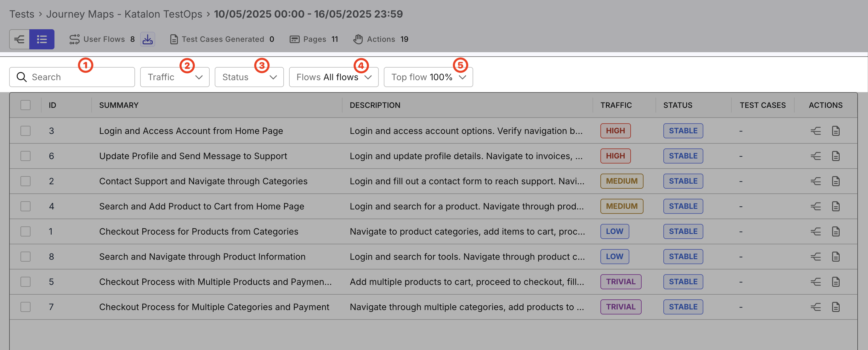Open flow graph icon for Checkout Process ID 1
868x350 pixels.
click(x=815, y=231)
